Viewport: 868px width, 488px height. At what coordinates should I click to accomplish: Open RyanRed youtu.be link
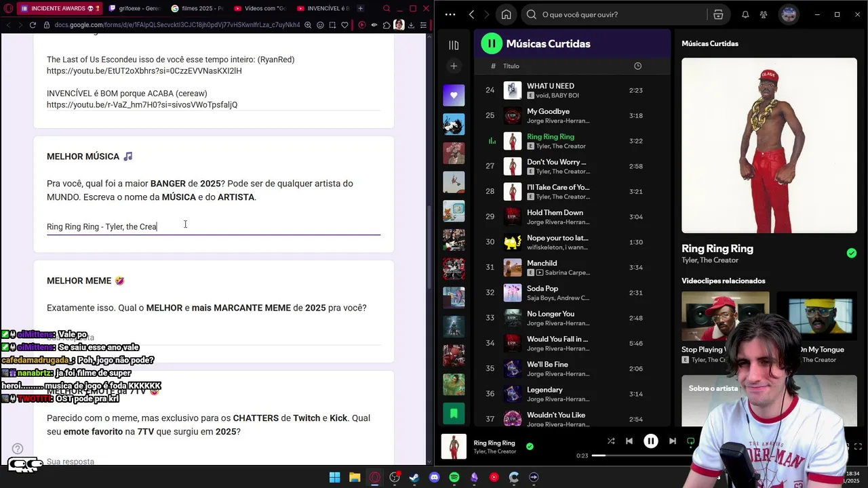click(144, 71)
